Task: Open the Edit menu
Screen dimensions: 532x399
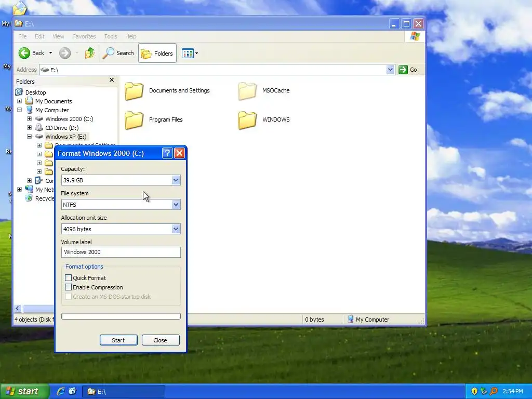Action: [39, 36]
